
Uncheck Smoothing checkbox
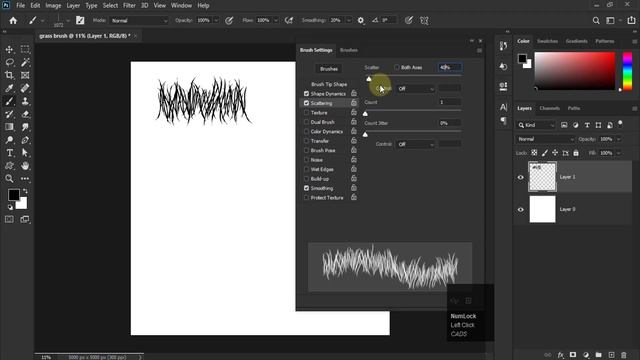(306, 188)
